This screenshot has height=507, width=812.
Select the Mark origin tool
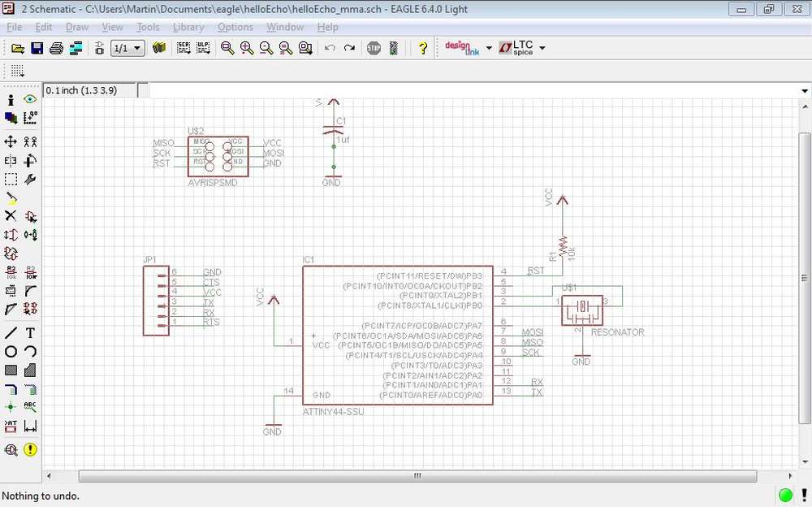[31, 118]
